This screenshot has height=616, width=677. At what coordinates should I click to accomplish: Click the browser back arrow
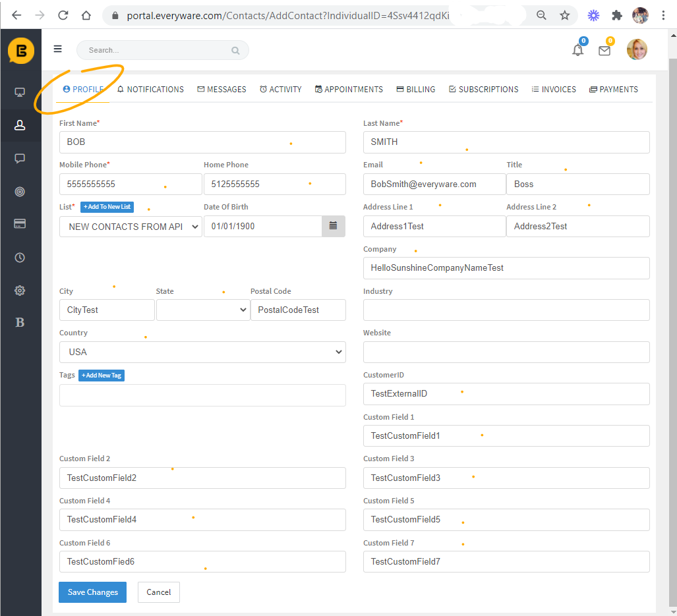(x=16, y=16)
